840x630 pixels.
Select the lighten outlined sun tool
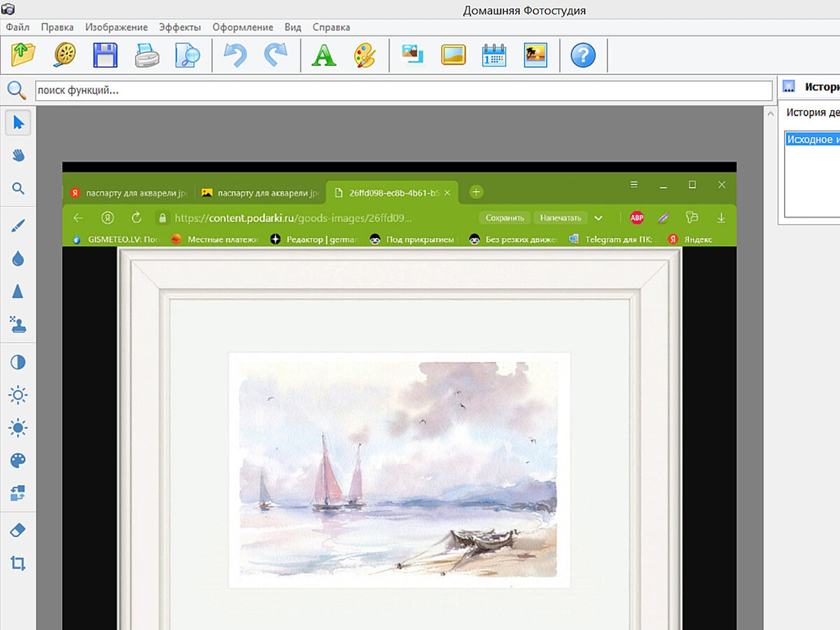[x=18, y=395]
